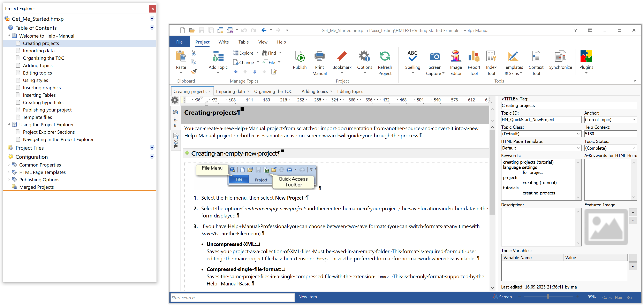Move topic down with blue arrow

coord(255,72)
